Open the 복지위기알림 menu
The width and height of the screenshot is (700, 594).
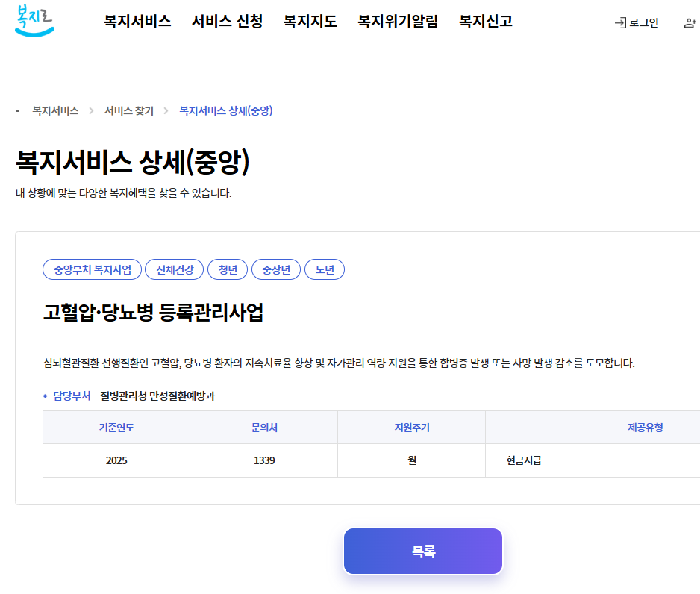click(x=398, y=21)
